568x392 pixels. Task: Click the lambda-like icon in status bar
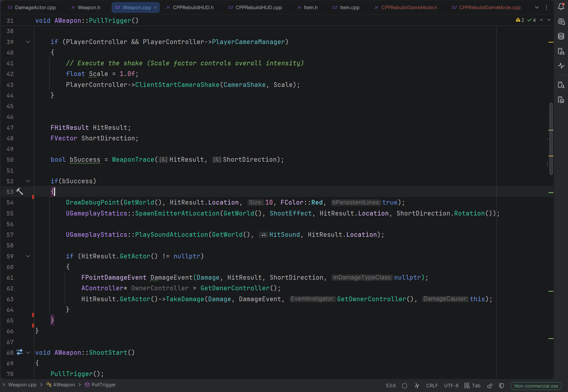tap(417, 386)
